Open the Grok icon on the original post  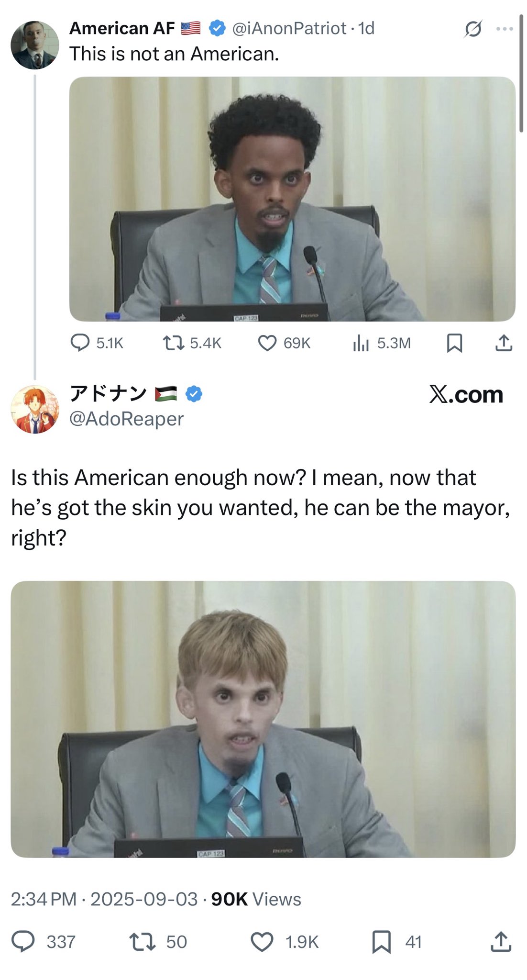click(473, 29)
